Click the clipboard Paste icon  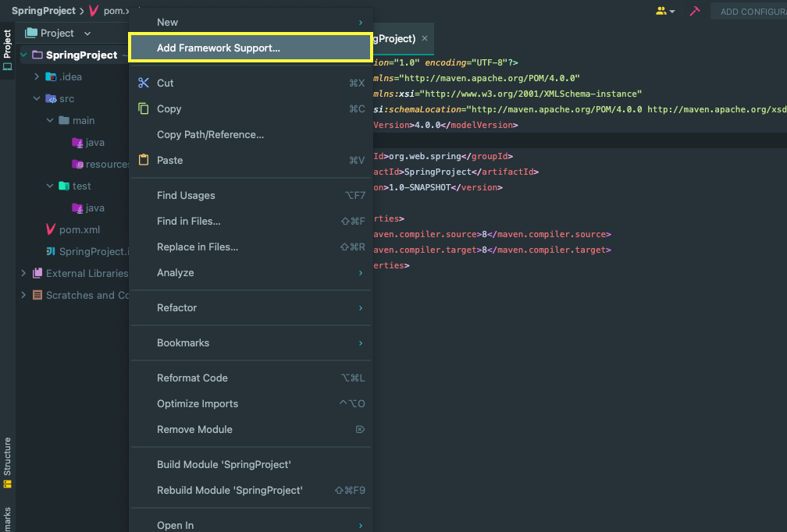[144, 160]
